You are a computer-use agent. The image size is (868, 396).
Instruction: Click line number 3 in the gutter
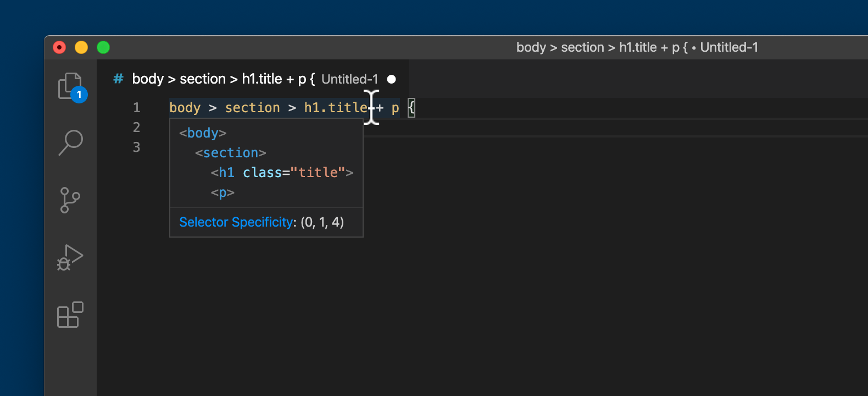136,147
